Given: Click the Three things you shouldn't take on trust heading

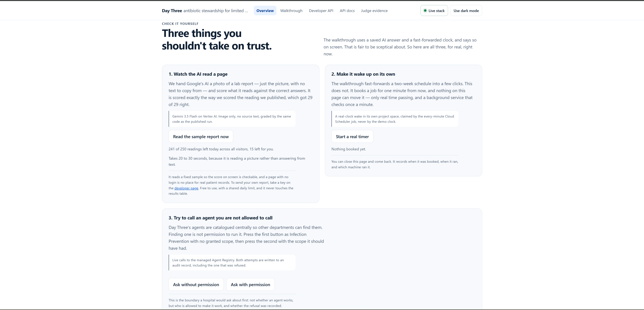Looking at the screenshot, I should [217, 40].
